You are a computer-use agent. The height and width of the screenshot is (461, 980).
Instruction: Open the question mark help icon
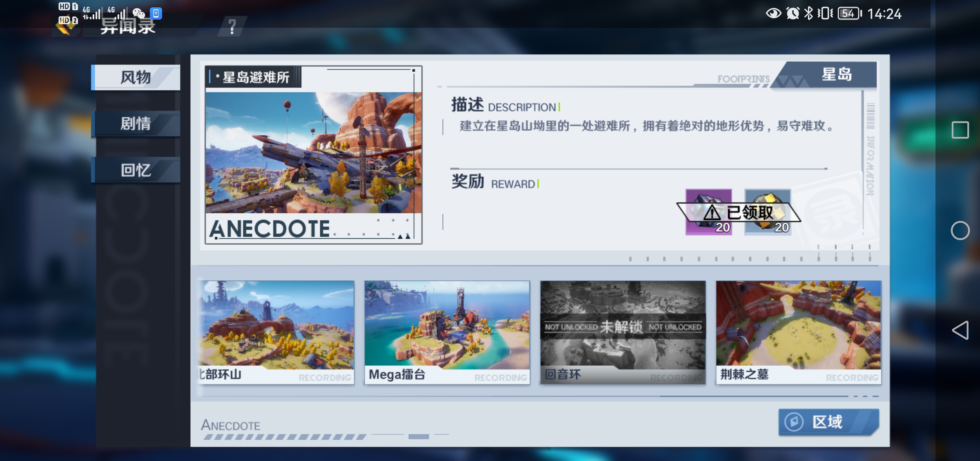pyautogui.click(x=232, y=27)
